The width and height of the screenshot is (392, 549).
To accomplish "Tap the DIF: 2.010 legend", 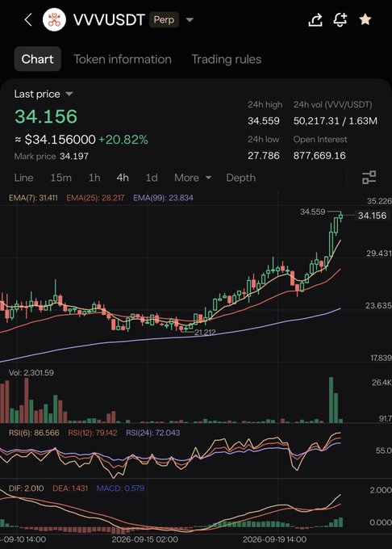I will tap(27, 488).
